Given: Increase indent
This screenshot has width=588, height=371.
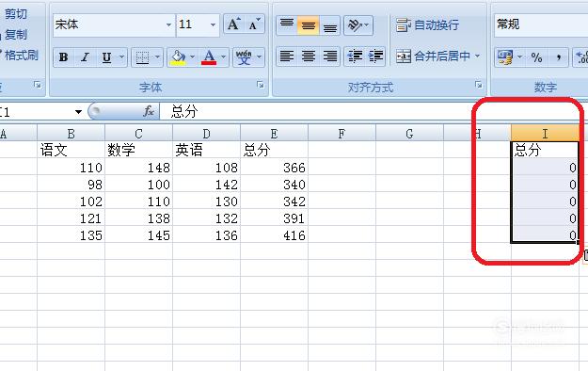Looking at the screenshot, I should [x=375, y=56].
